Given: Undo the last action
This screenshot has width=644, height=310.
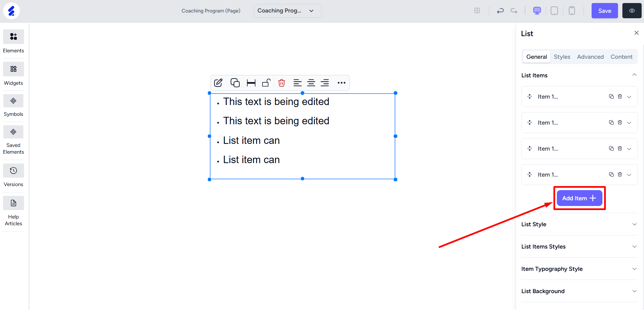Looking at the screenshot, I should pyautogui.click(x=500, y=11).
